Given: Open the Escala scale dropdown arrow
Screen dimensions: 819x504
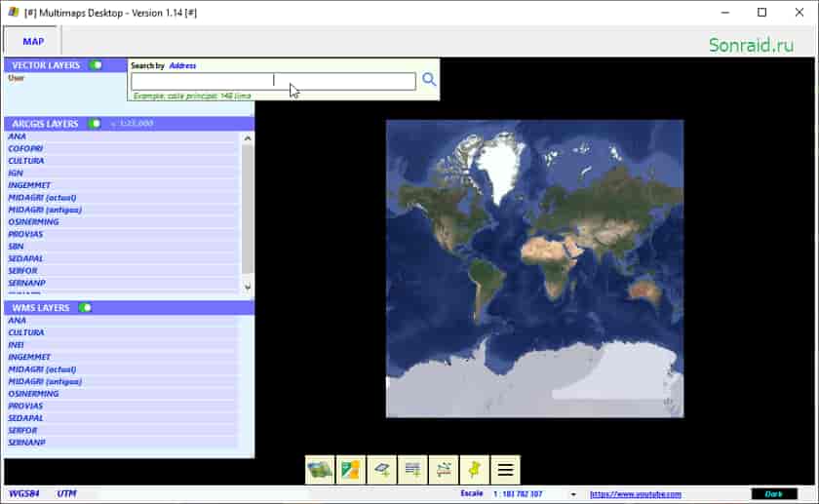Looking at the screenshot, I should (573, 494).
